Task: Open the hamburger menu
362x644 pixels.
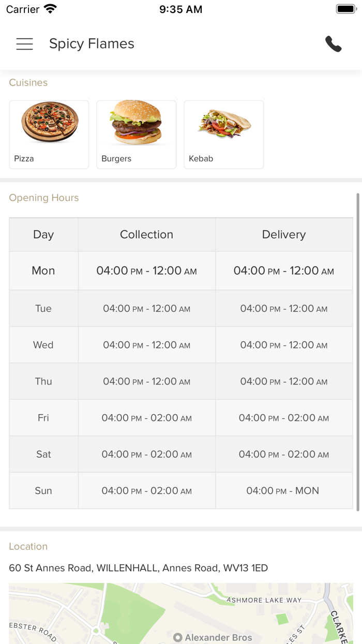Action: pos(24,44)
